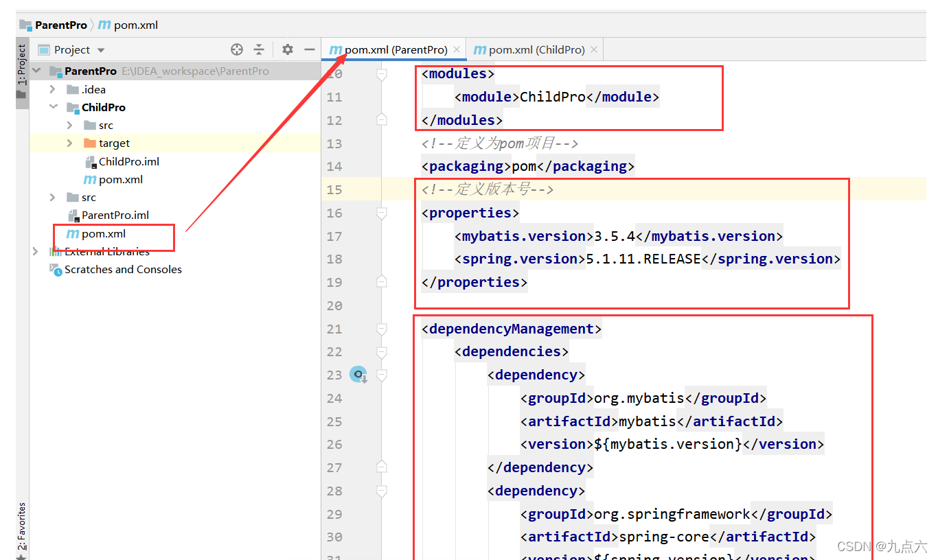Click ParentPro in the breadcrumb bar

[x=61, y=25]
